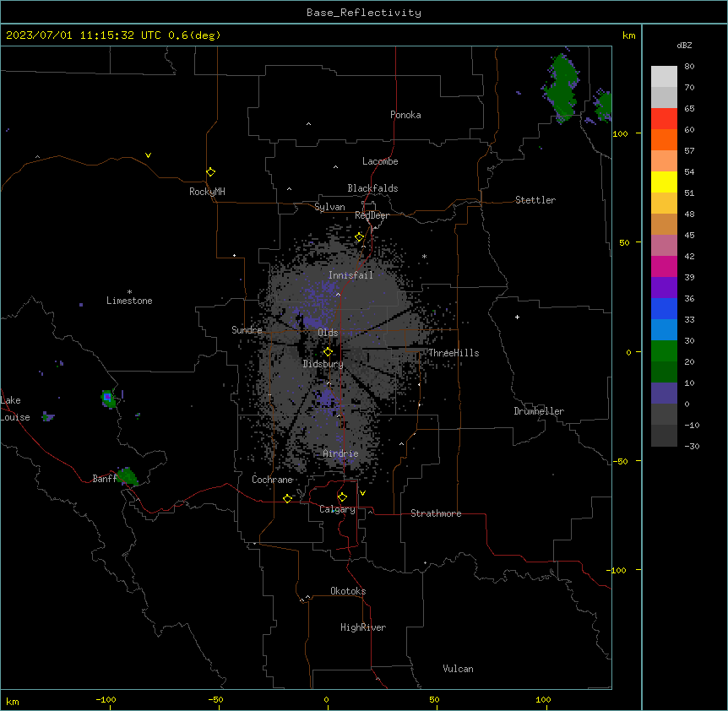Click the yellow diamond marker above Calgary label

[342, 497]
